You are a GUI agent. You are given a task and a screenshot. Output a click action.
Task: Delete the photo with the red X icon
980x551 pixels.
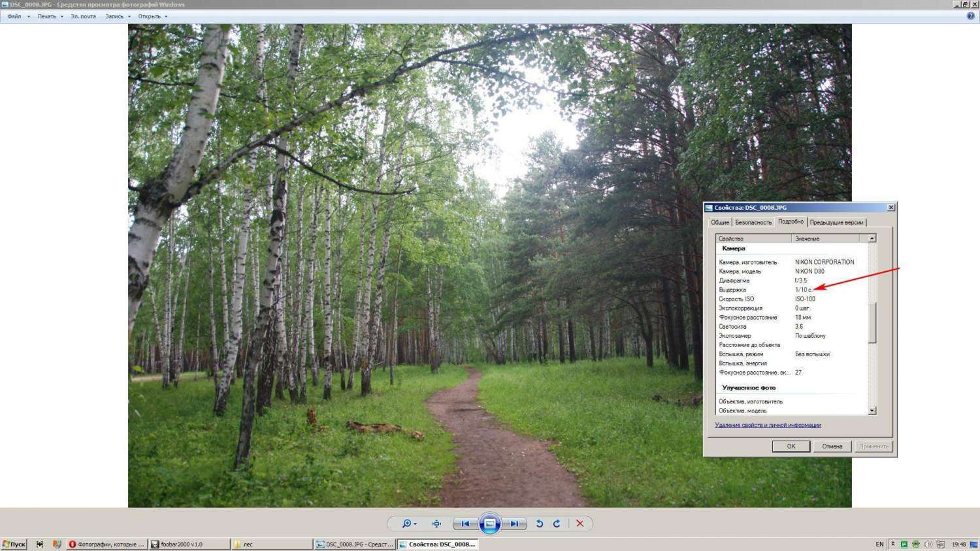[x=580, y=524]
